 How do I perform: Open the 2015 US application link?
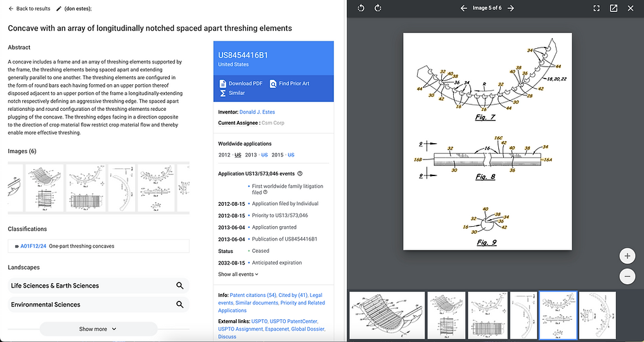point(291,155)
